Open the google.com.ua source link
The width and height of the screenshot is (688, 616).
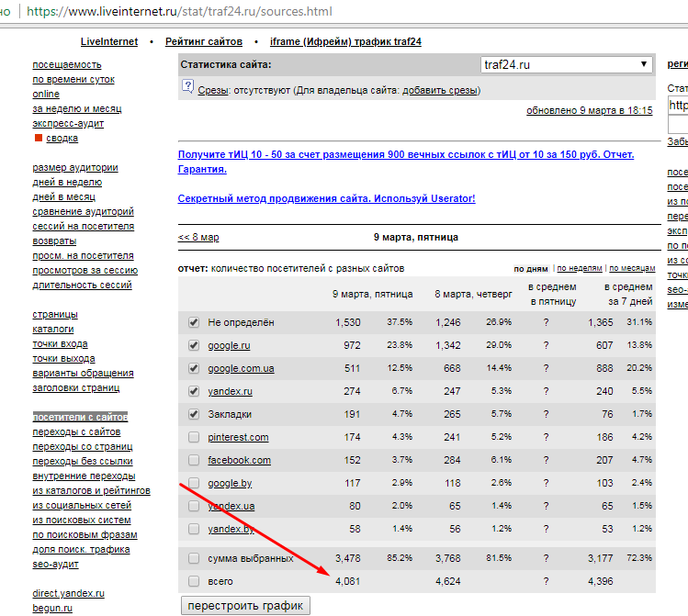click(242, 368)
